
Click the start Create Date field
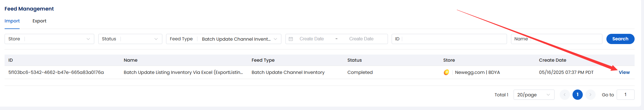point(312,39)
